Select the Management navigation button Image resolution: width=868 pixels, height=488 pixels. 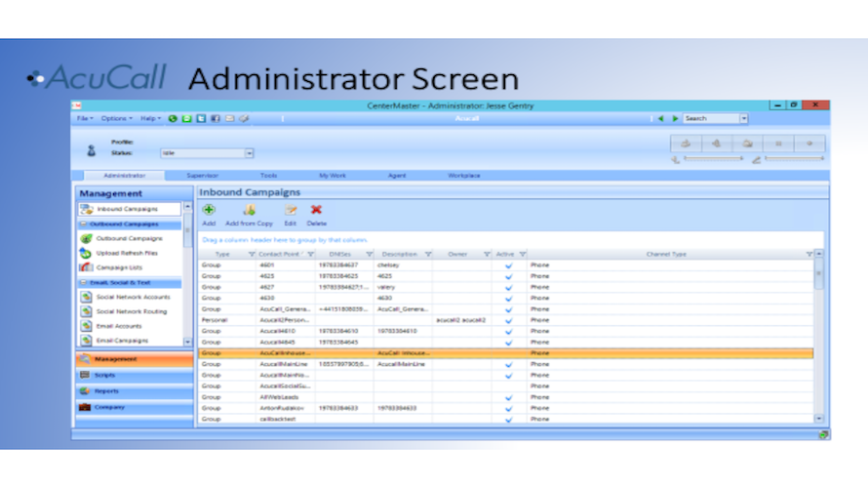[135, 359]
